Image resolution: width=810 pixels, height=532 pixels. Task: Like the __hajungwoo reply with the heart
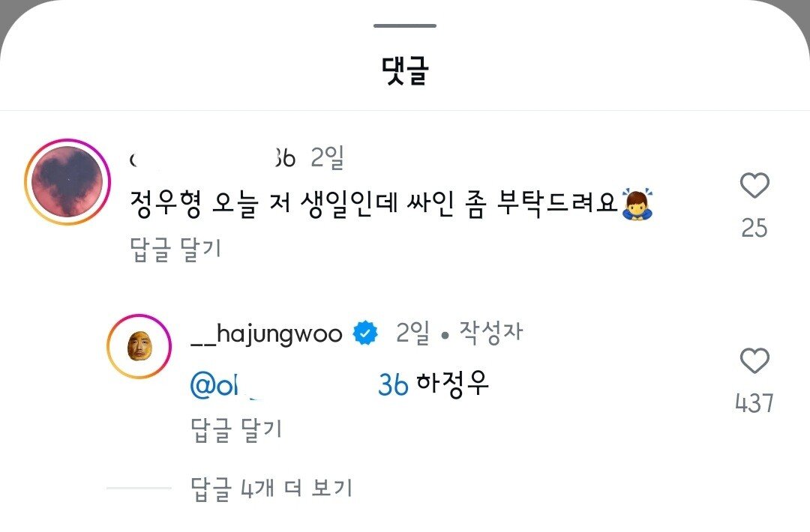point(754,360)
